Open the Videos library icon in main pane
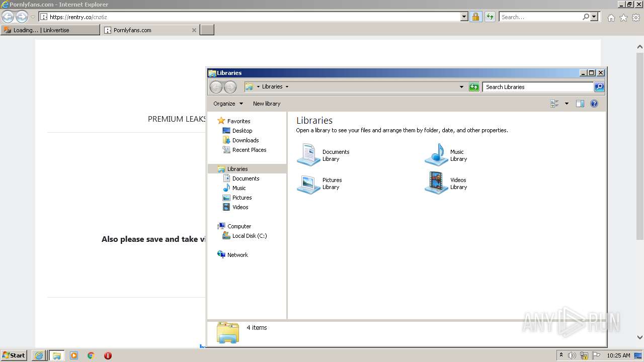Viewport: 644px width, 362px height. click(x=436, y=184)
